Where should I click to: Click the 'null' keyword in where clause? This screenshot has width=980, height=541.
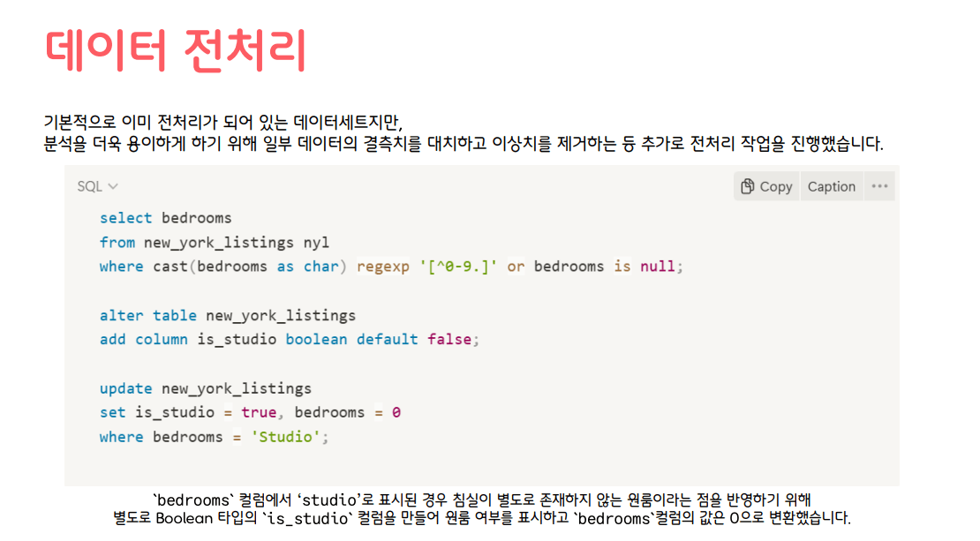(x=659, y=267)
